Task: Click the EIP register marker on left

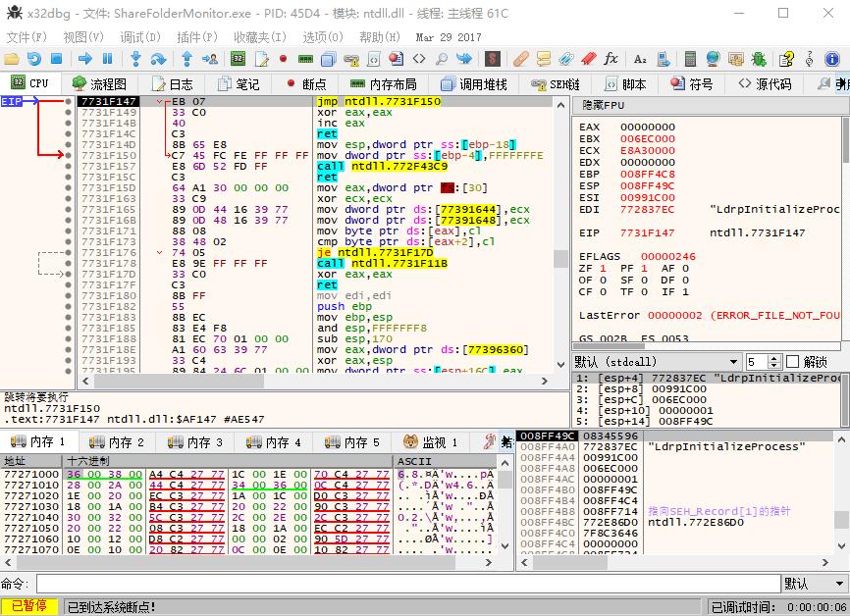Action: (x=10, y=101)
